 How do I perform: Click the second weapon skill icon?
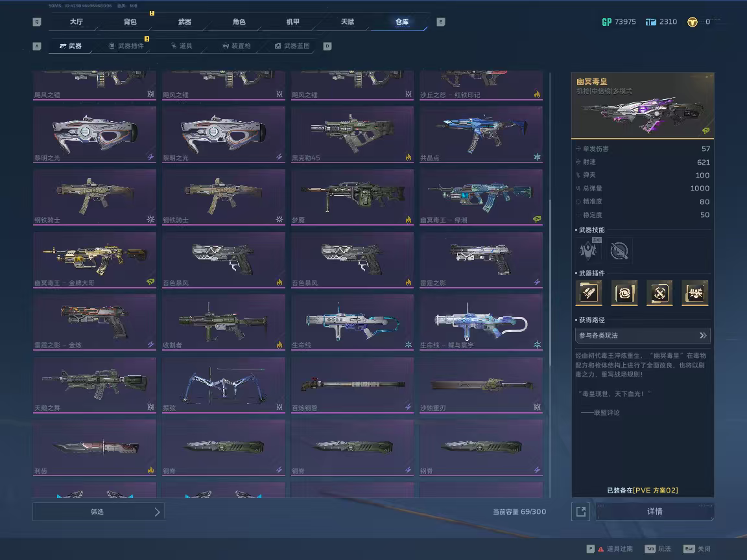[x=619, y=250]
